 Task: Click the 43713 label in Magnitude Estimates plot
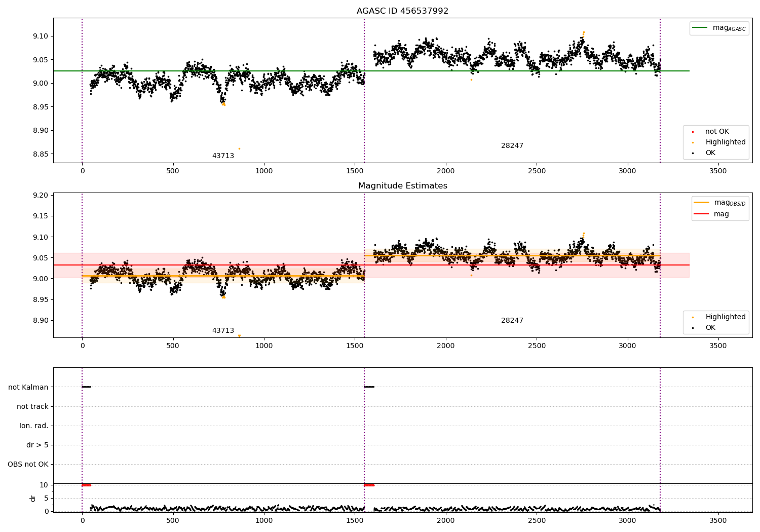[223, 331]
